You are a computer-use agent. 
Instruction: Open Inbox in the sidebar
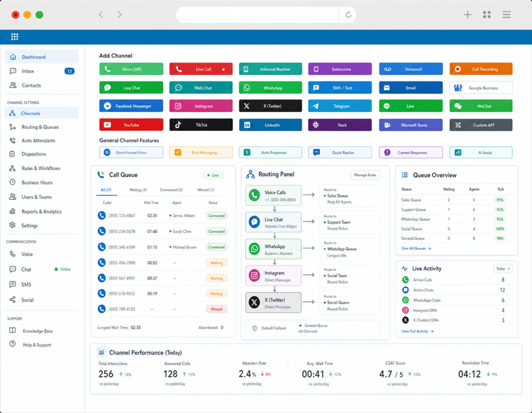(x=42, y=71)
